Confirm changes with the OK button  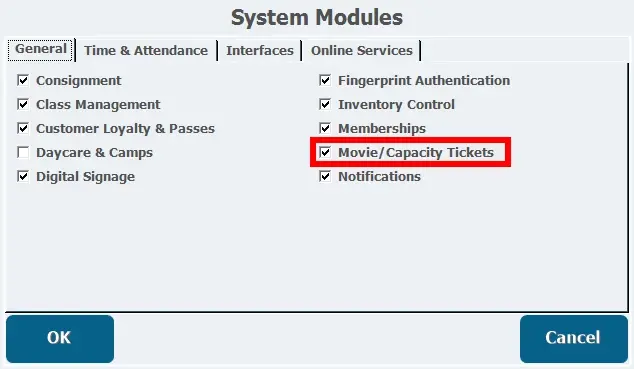(60, 339)
